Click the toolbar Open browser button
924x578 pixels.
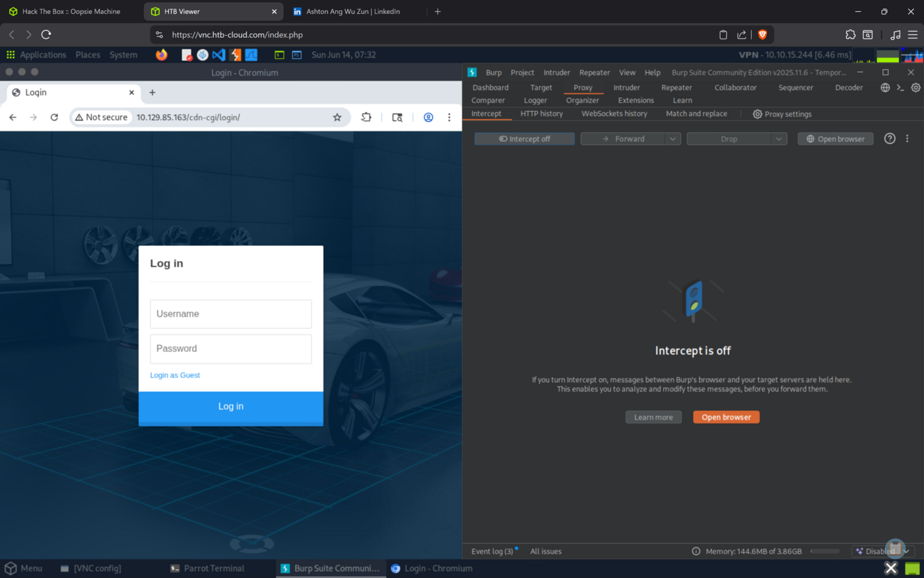click(835, 139)
